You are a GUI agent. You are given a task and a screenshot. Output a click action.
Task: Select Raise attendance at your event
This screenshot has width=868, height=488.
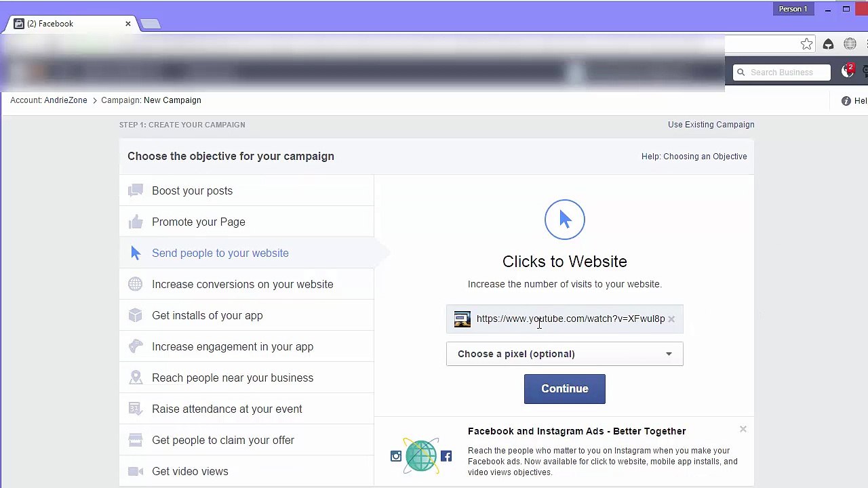coord(246,409)
